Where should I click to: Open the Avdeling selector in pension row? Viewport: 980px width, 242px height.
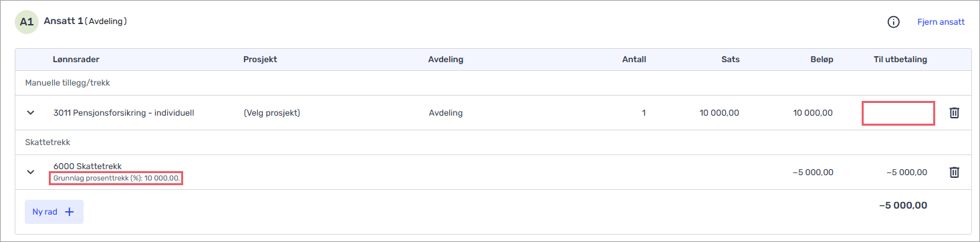445,113
